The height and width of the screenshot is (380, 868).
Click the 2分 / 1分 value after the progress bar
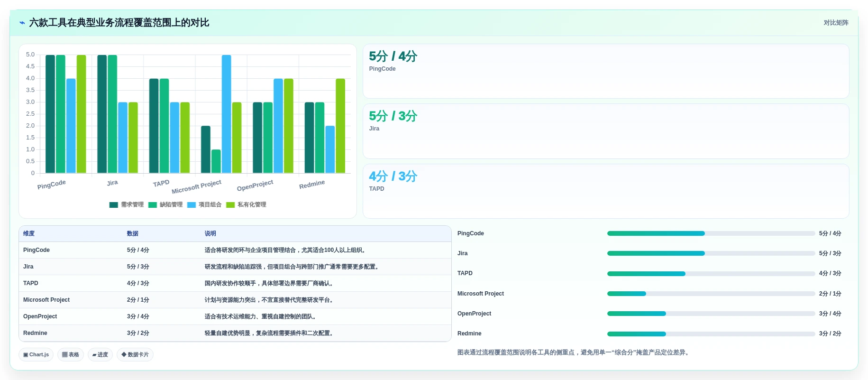point(830,294)
